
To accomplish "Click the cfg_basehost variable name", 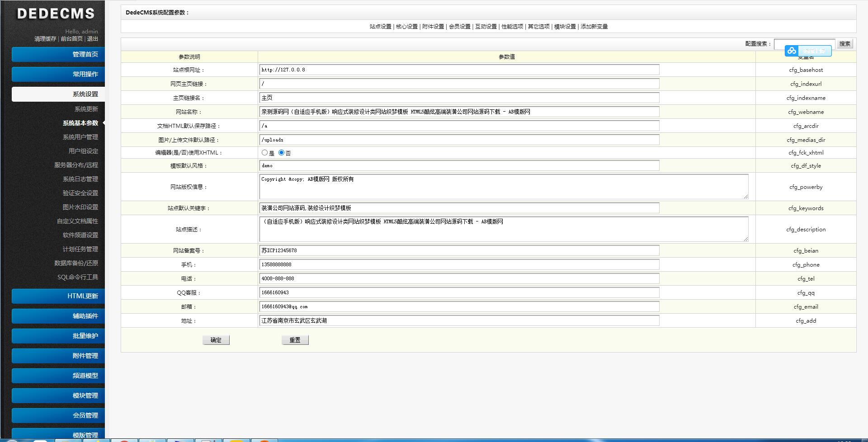I will pos(806,70).
